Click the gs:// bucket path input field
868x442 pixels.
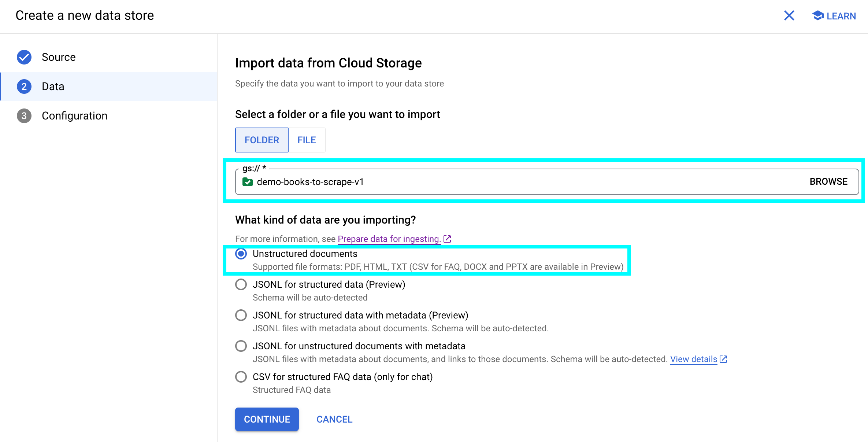click(513, 182)
